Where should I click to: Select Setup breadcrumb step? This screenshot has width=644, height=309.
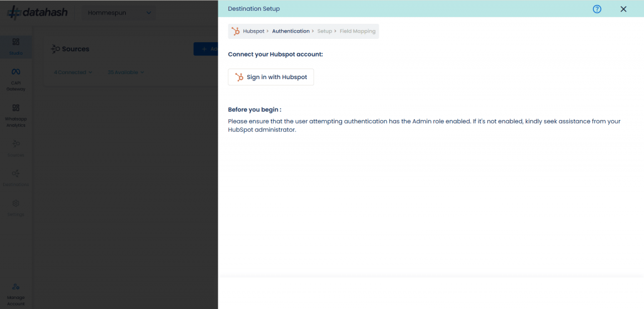pos(325,31)
